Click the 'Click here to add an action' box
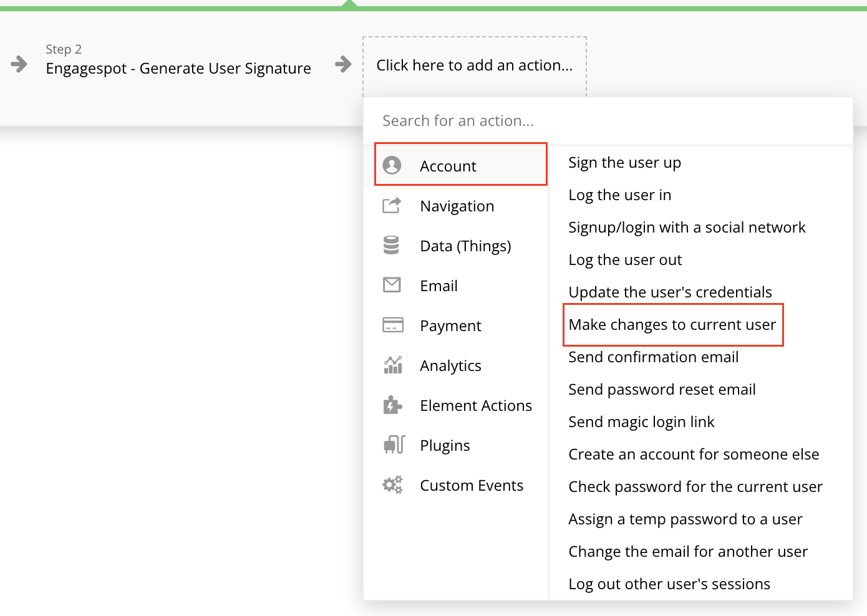Screen dimensions: 867x616 (475, 65)
